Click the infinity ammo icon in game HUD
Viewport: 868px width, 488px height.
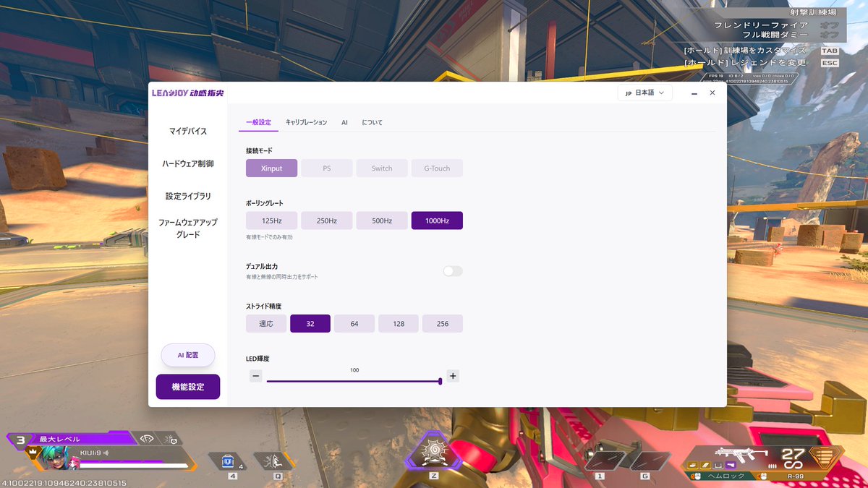[x=793, y=466]
